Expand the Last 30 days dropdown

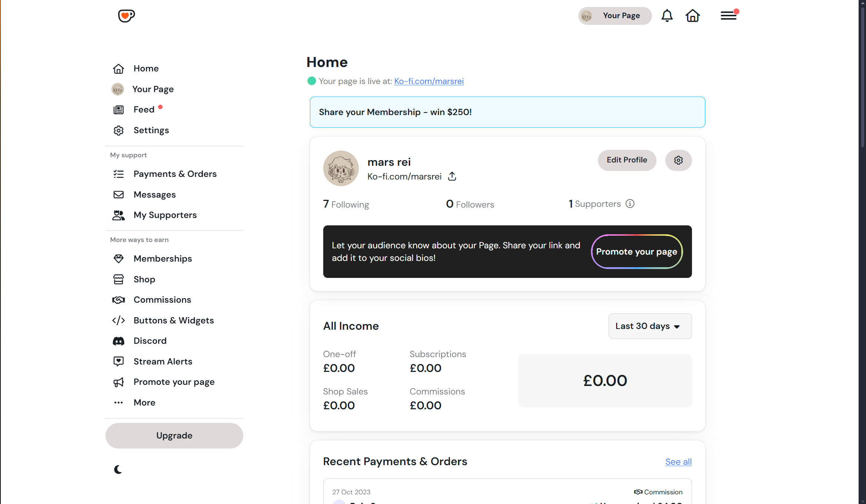[650, 326]
